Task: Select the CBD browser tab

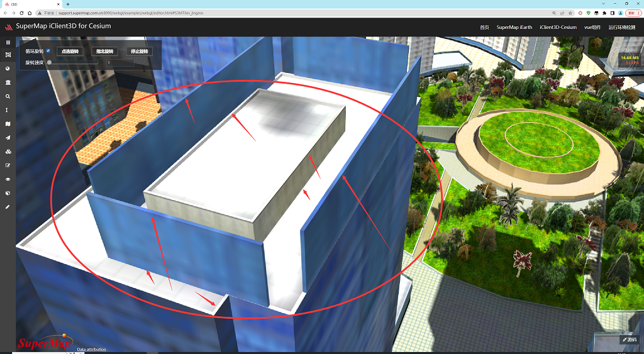Action: click(x=31, y=4)
